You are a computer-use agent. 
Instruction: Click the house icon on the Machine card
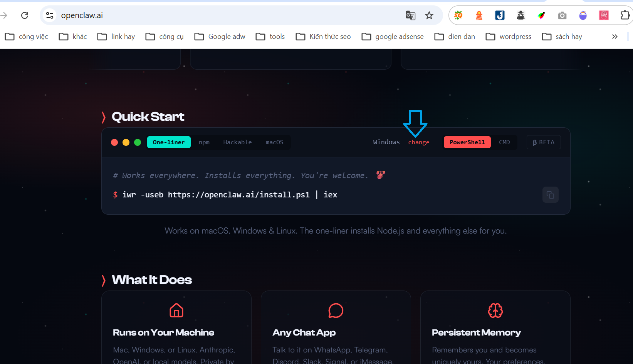point(176,311)
